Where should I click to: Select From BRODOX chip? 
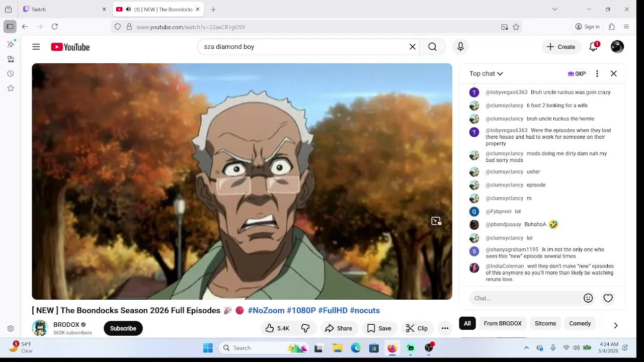[503, 323]
